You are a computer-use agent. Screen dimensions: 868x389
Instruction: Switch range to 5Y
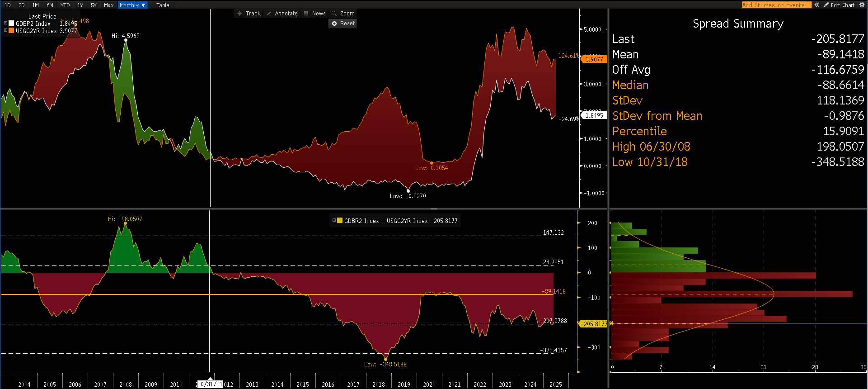94,5
